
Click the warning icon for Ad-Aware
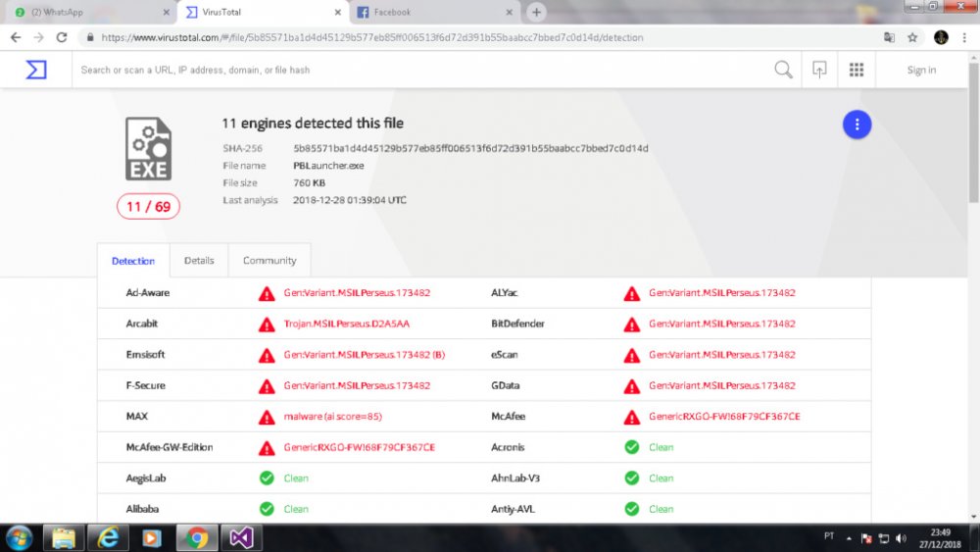point(267,293)
